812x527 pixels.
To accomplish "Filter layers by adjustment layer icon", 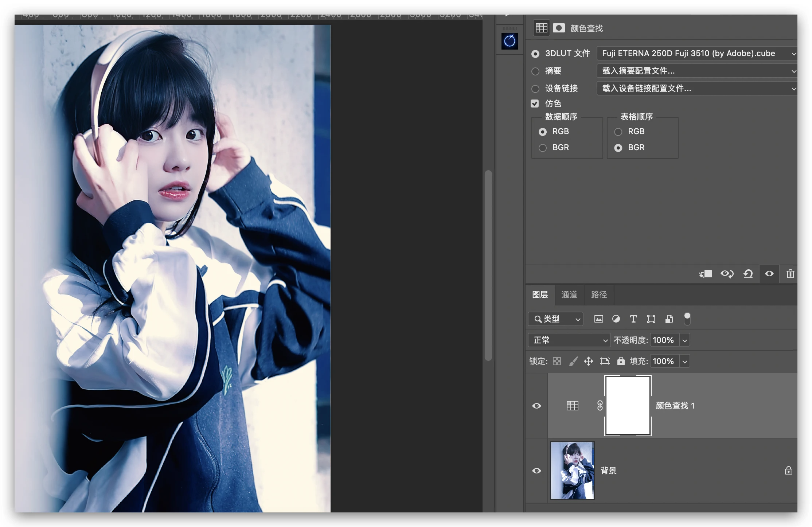I will [x=616, y=319].
